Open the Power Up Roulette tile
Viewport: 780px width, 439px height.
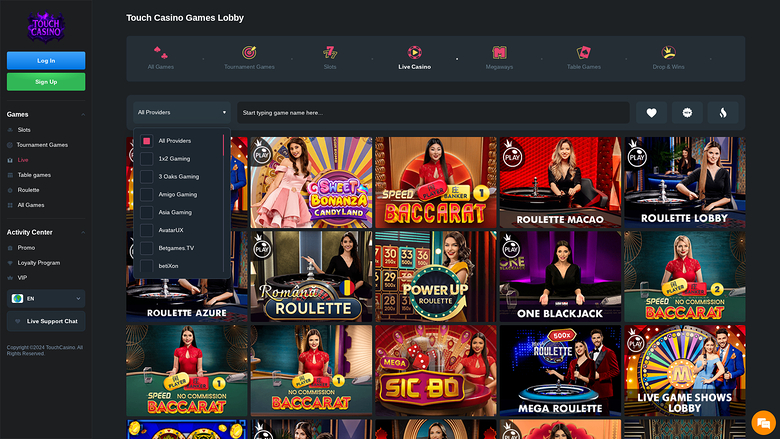coord(436,276)
